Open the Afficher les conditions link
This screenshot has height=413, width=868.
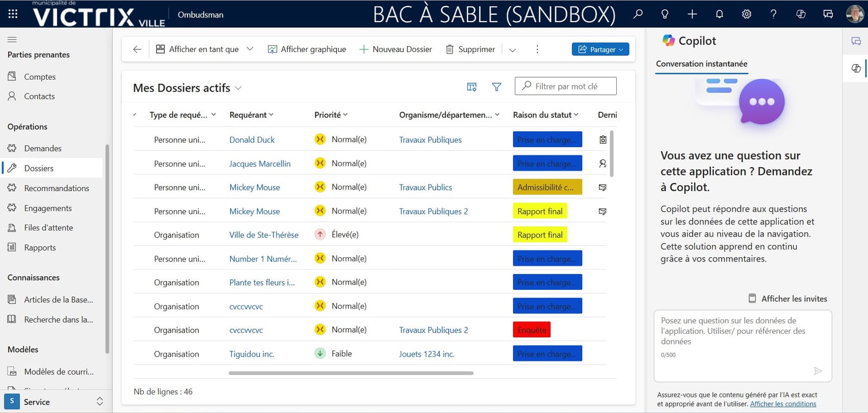(783, 404)
